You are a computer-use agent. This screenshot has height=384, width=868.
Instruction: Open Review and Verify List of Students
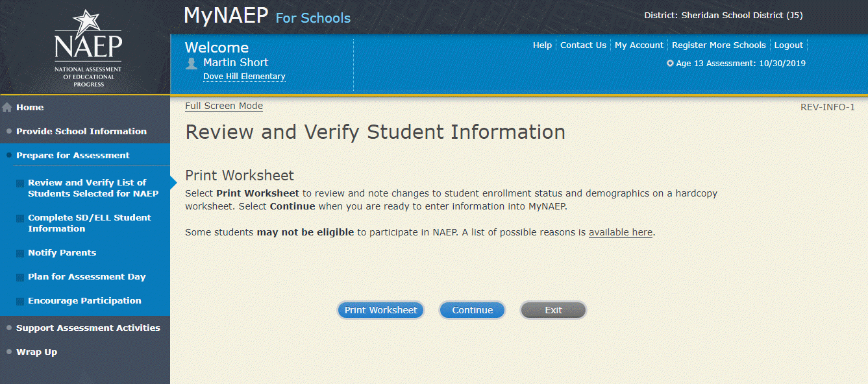point(93,188)
